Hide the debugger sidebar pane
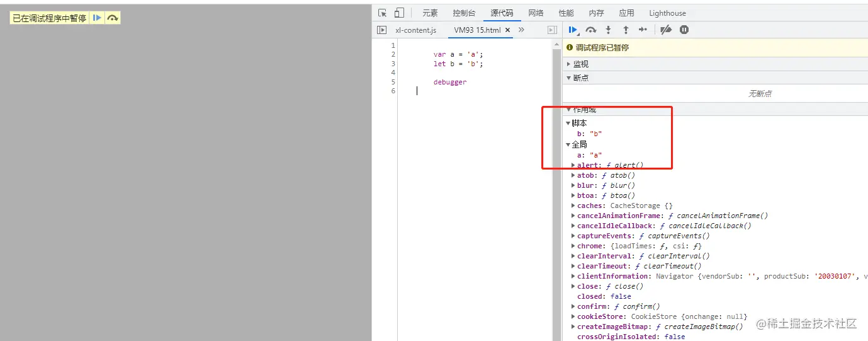This screenshot has width=868, height=341. [x=552, y=30]
